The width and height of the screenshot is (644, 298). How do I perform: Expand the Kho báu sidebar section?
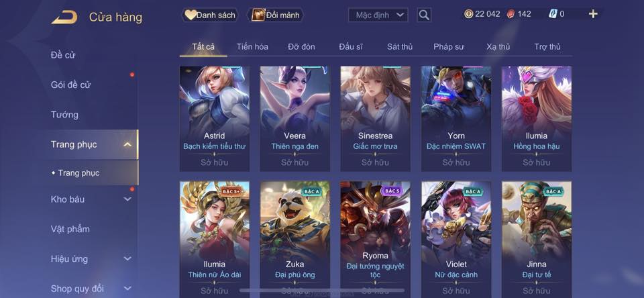[x=127, y=199]
